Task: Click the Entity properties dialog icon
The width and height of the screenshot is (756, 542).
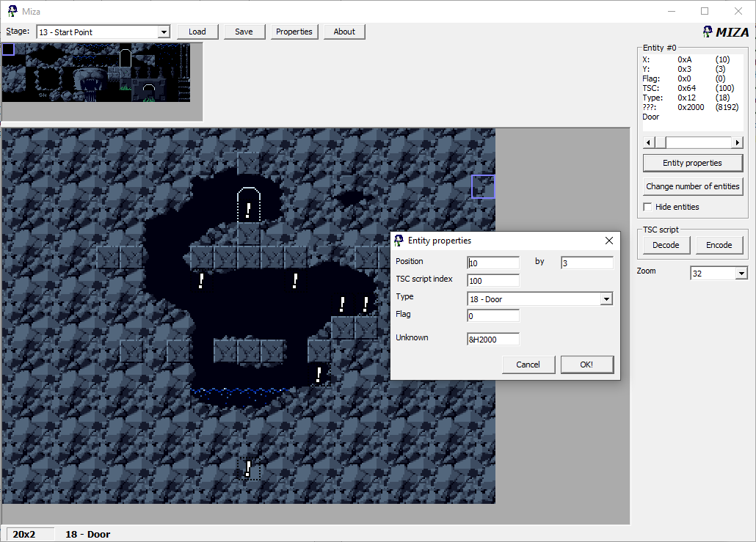Action: (399, 241)
